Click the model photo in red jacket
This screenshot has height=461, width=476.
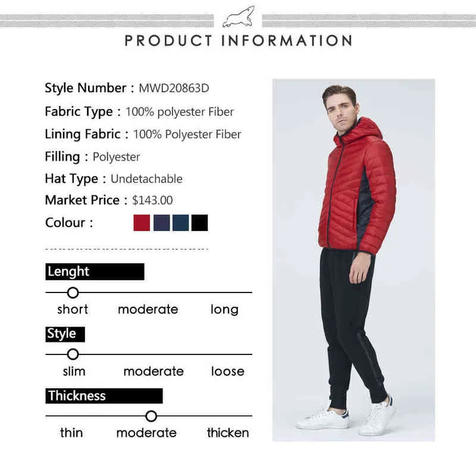tap(353, 260)
